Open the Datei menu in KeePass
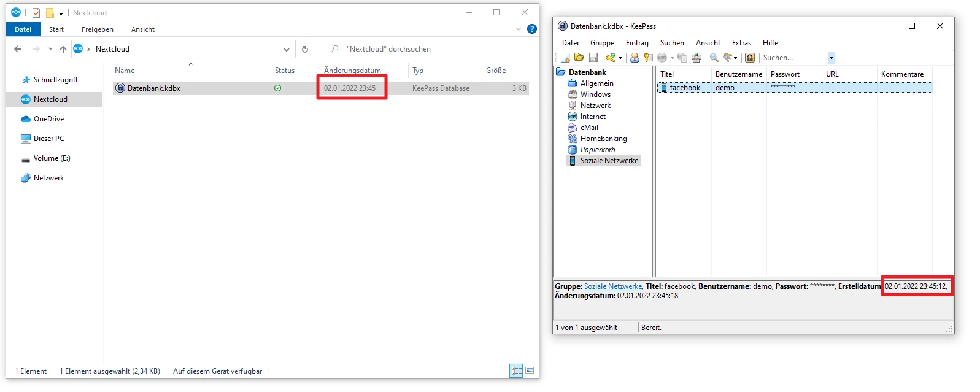Viewport: 980px width, 392px height. tap(570, 43)
